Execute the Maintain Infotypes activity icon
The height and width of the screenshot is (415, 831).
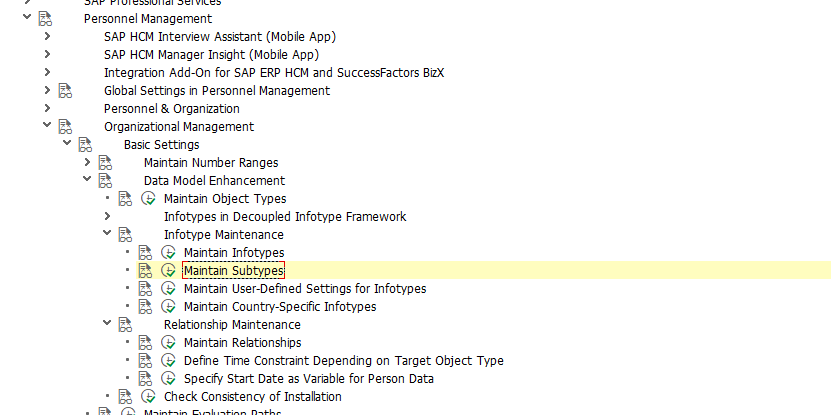coord(169,253)
